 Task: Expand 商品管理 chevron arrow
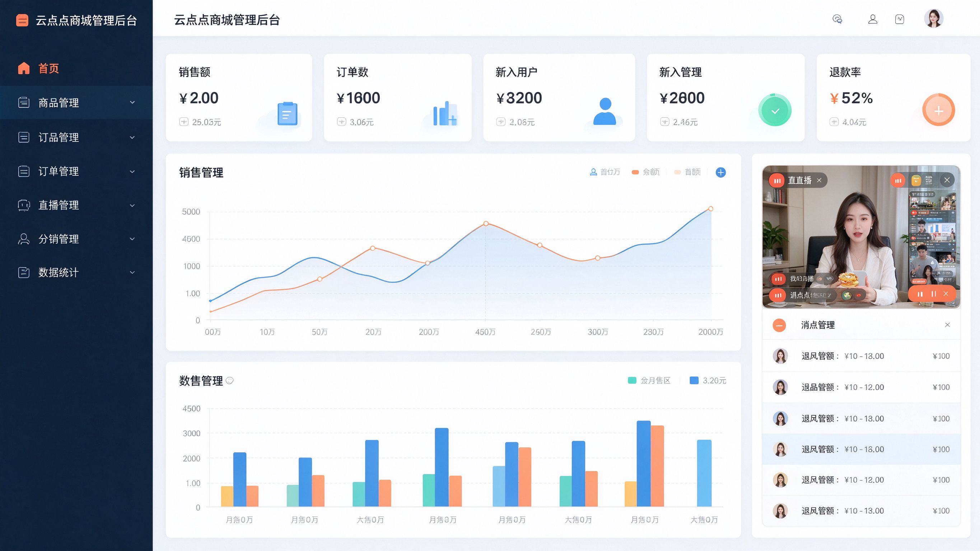point(132,102)
